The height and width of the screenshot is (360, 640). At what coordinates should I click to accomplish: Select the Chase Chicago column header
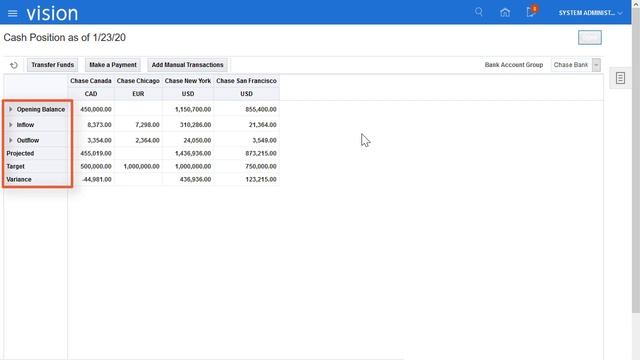click(x=138, y=81)
